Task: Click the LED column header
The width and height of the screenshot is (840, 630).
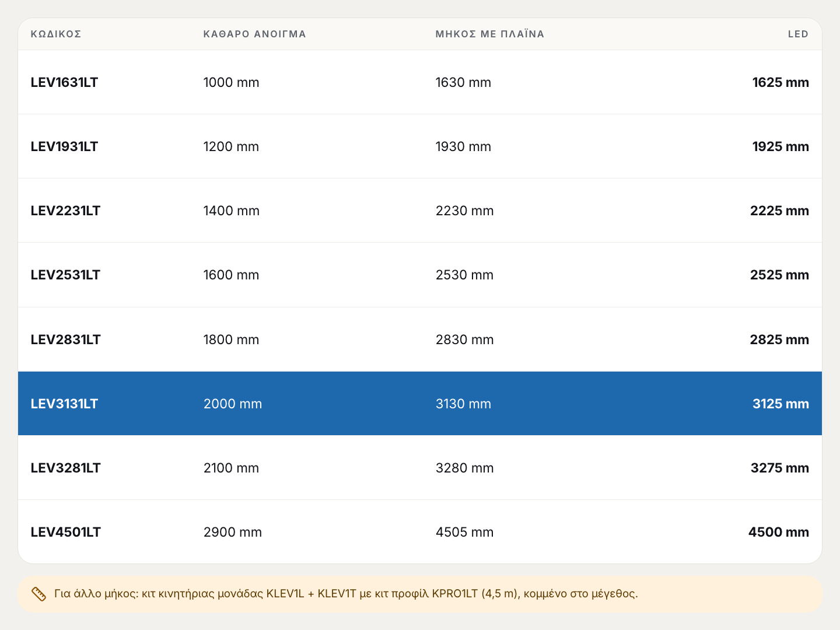Action: tap(798, 34)
